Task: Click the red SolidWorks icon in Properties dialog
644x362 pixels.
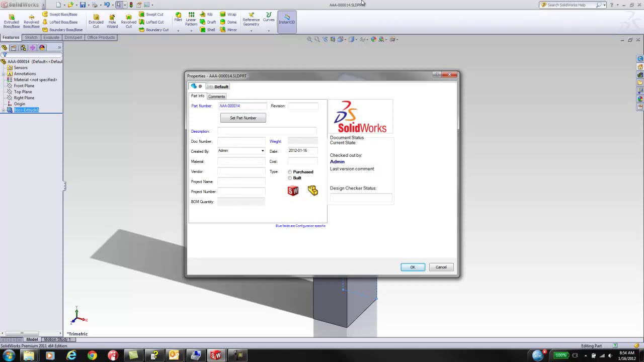Action: (293, 191)
